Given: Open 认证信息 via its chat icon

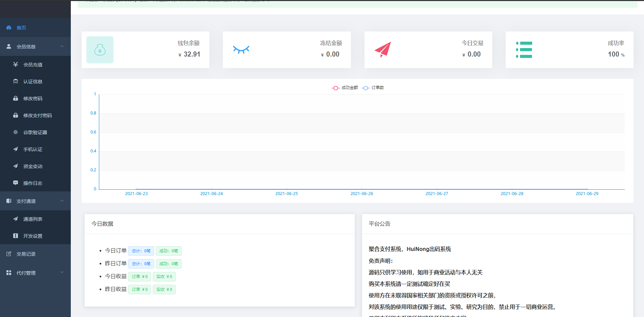Looking at the screenshot, I should [x=16, y=81].
